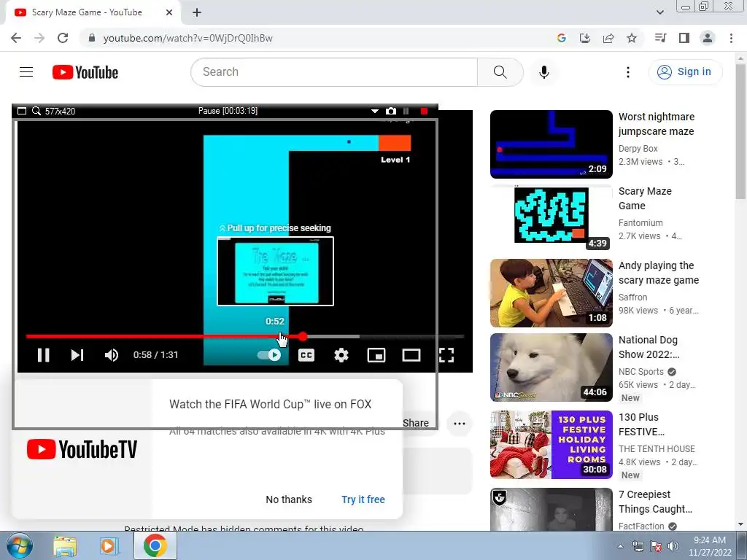Open the media controls icon

[660, 38]
